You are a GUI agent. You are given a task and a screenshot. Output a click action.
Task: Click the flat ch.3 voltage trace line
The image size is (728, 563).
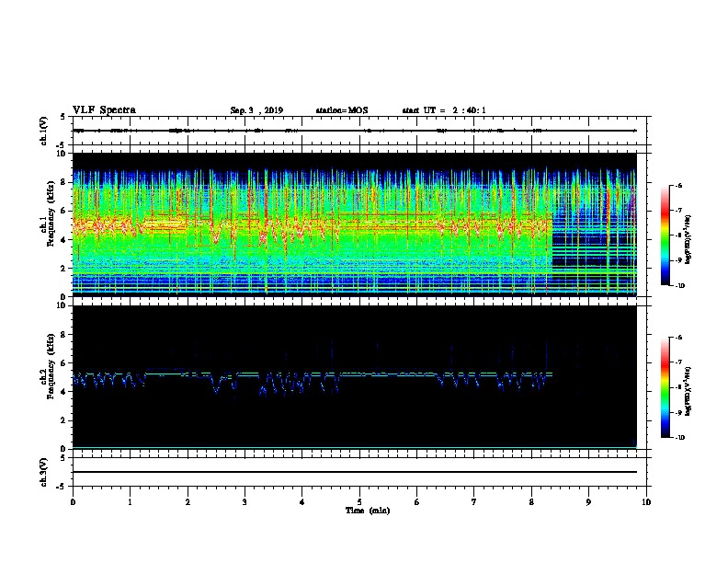(x=354, y=472)
